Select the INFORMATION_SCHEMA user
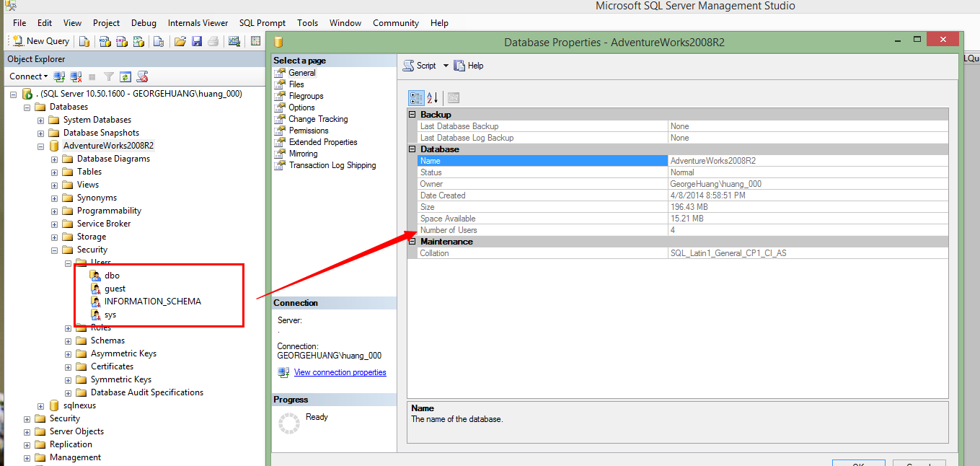 click(x=152, y=302)
